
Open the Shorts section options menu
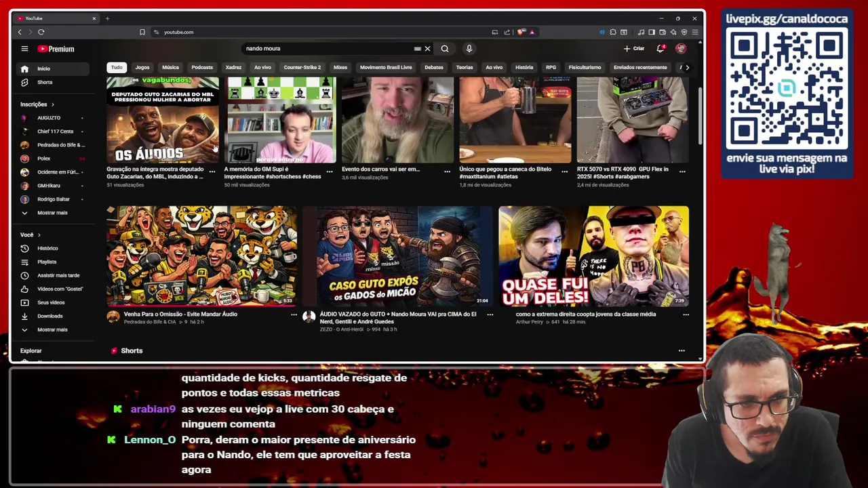click(682, 350)
